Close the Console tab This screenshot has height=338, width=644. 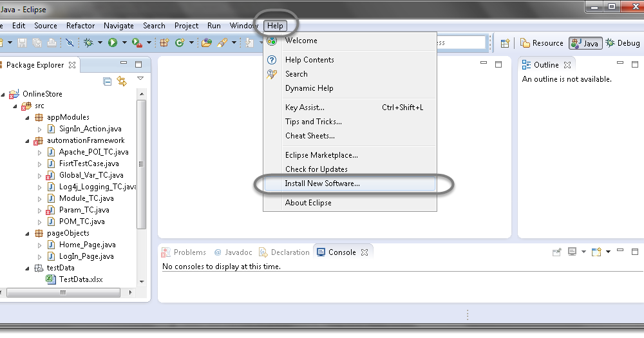point(365,252)
